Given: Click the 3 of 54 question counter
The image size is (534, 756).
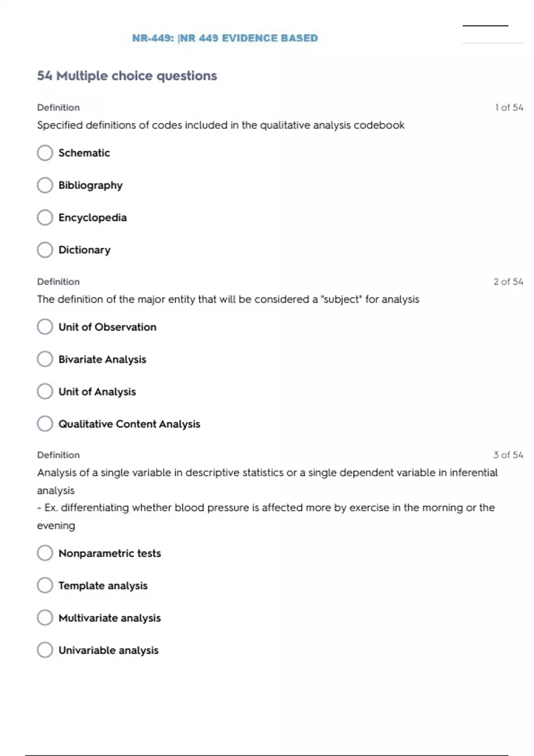Looking at the screenshot, I should tap(508, 455).
